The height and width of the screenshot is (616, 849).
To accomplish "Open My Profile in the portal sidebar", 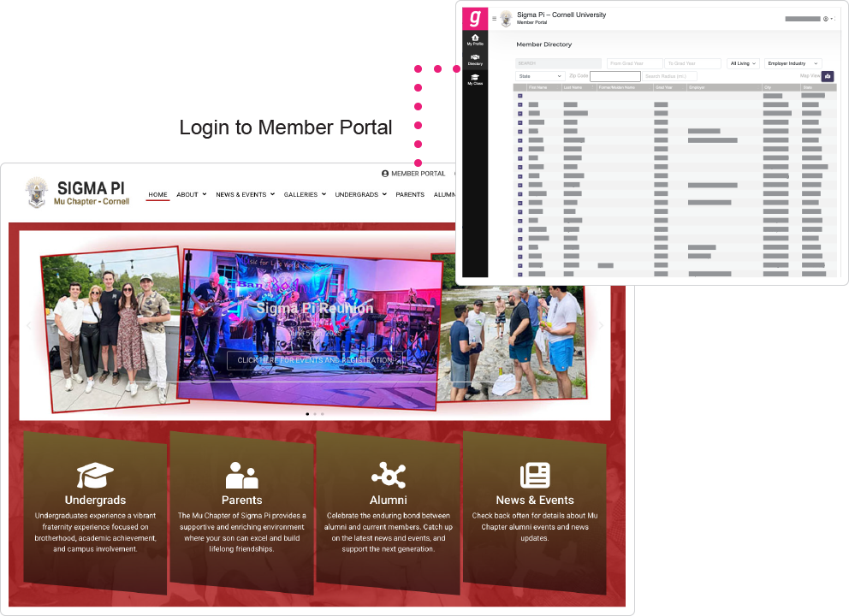I will 475,39.
